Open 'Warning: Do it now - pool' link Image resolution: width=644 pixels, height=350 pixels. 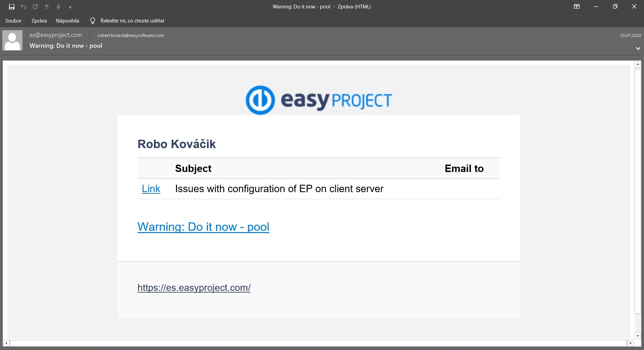[x=203, y=227]
